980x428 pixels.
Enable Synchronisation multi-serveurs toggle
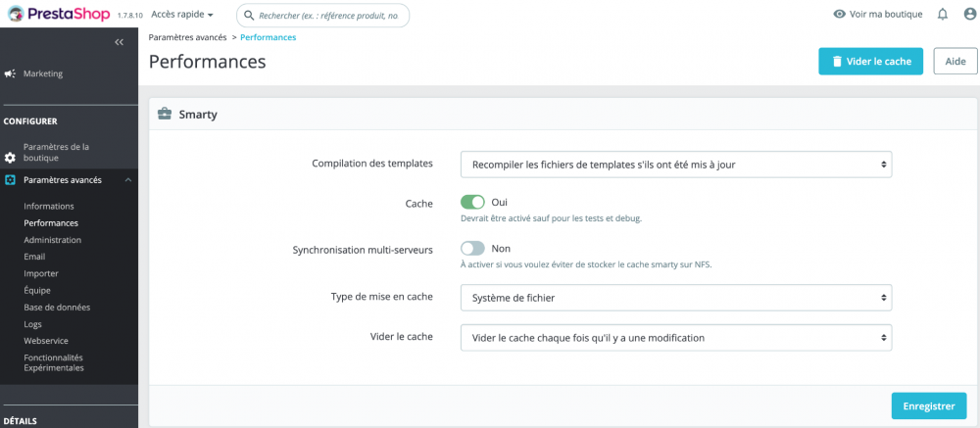tap(472, 249)
